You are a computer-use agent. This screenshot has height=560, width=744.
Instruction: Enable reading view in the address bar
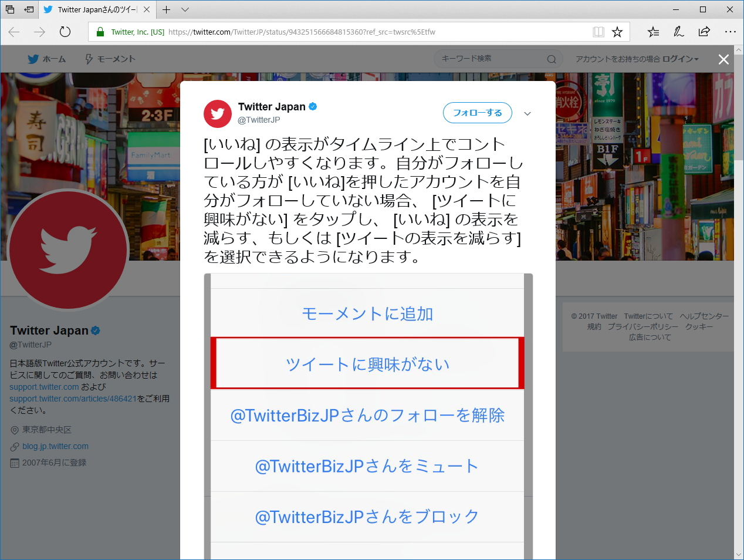pyautogui.click(x=598, y=31)
